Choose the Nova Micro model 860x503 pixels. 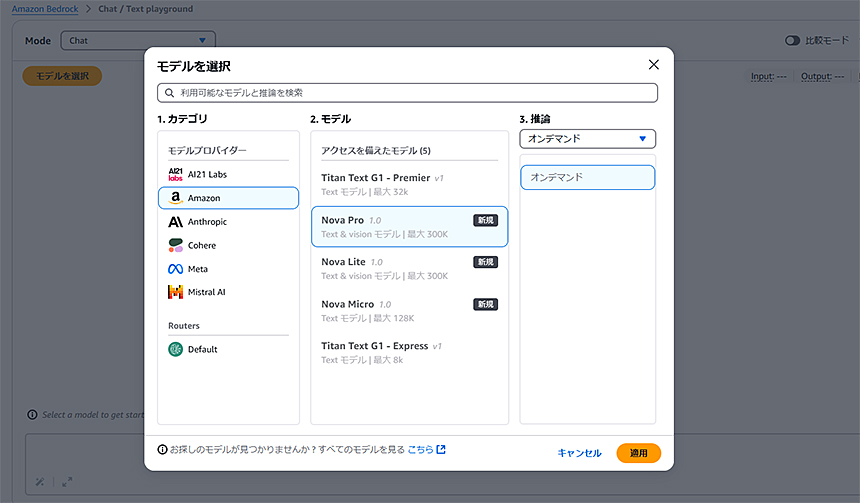pos(409,310)
